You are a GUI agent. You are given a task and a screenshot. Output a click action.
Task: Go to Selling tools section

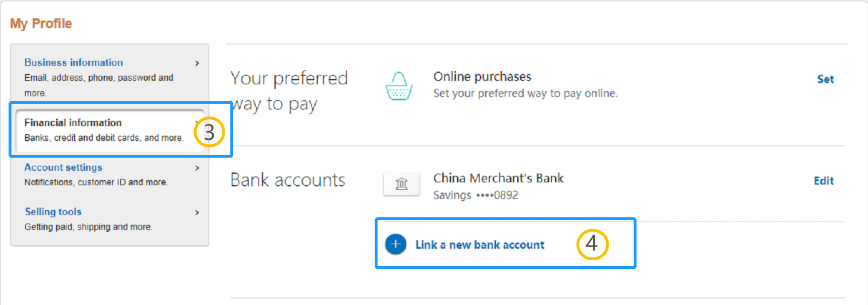pos(110,218)
